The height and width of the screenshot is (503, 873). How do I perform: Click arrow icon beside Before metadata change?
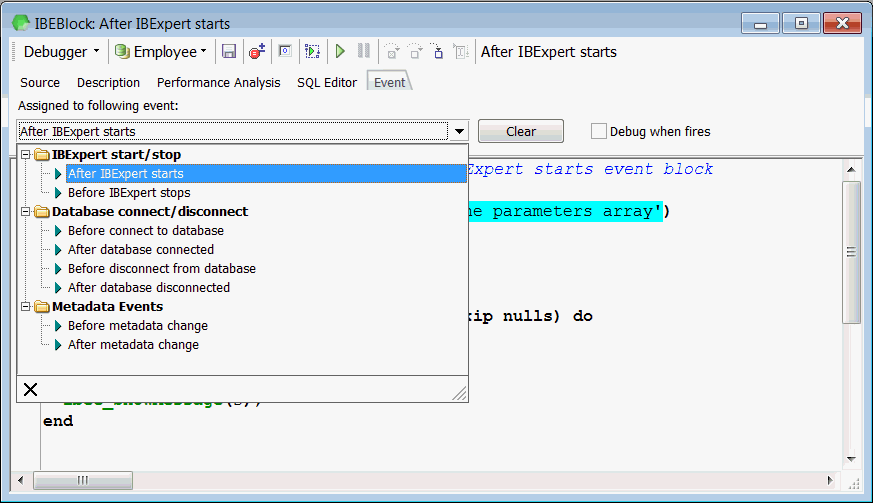click(58, 326)
